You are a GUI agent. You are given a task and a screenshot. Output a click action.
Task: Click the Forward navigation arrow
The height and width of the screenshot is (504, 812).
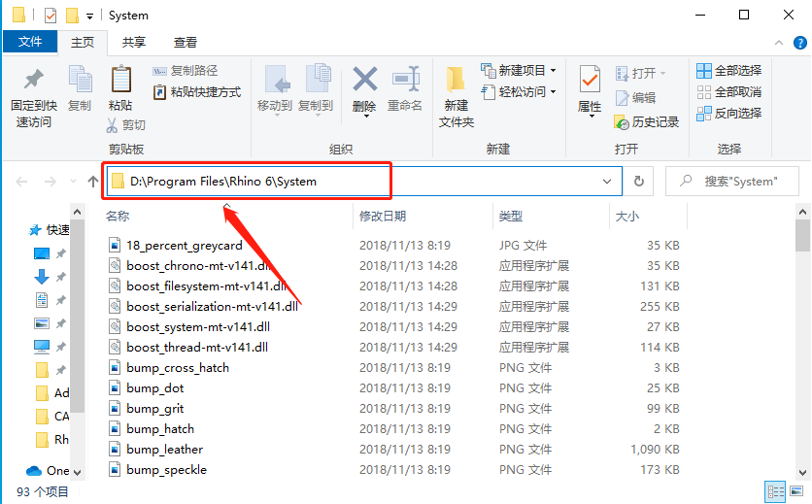(51, 182)
